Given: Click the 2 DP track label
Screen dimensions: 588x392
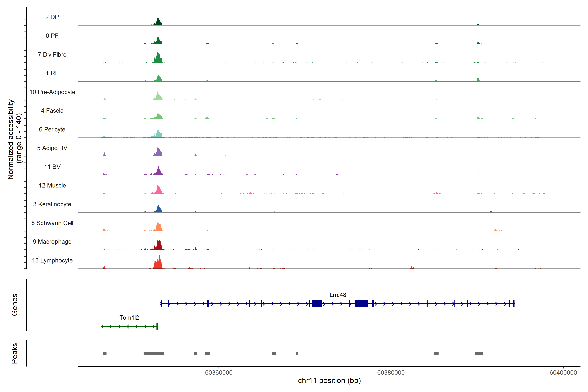Looking at the screenshot, I should [x=52, y=17].
